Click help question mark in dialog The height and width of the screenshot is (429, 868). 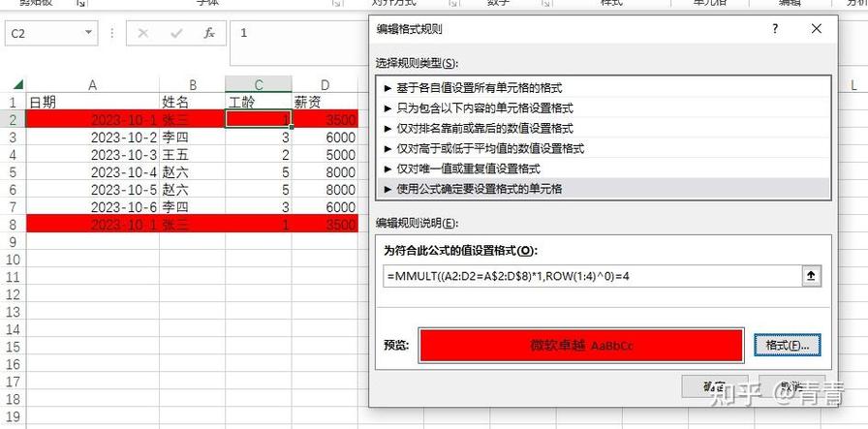click(x=775, y=29)
